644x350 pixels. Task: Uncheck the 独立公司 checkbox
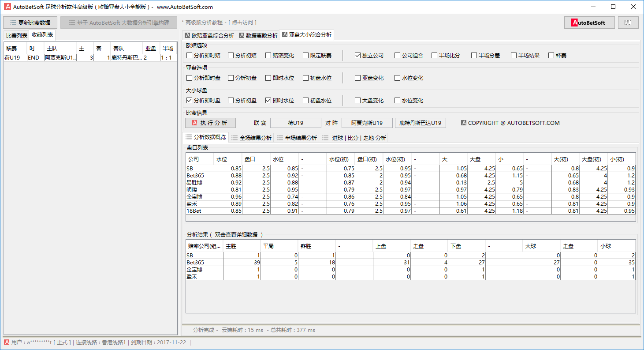(369, 56)
